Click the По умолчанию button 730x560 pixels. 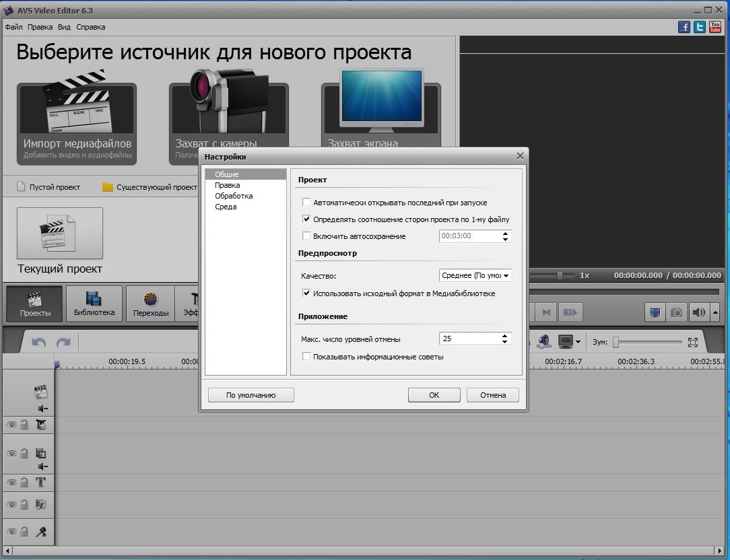coord(251,395)
